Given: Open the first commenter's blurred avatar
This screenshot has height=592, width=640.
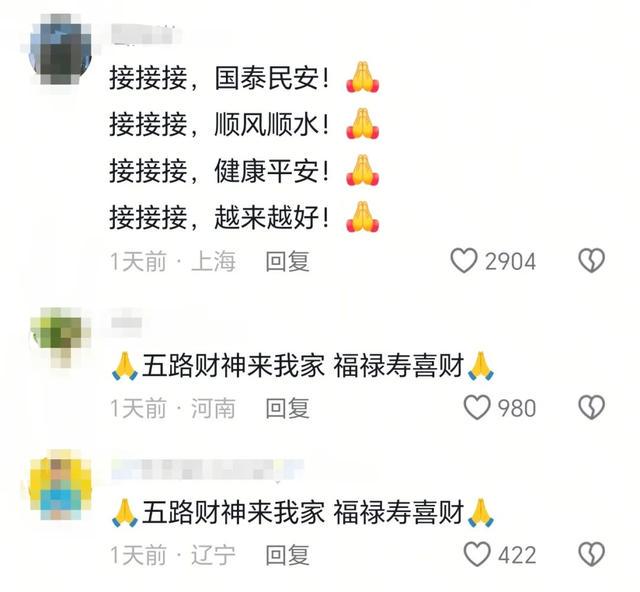Looking at the screenshot, I should (x=60, y=50).
